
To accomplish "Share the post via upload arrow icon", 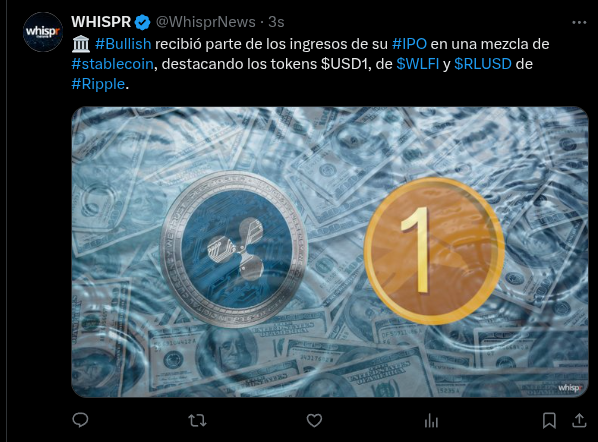I will click(x=579, y=420).
